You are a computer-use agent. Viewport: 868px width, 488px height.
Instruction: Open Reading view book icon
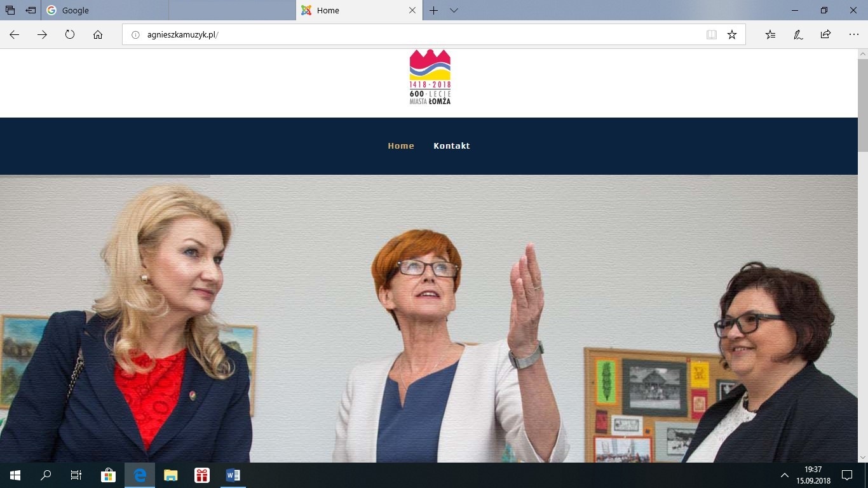pos(712,35)
